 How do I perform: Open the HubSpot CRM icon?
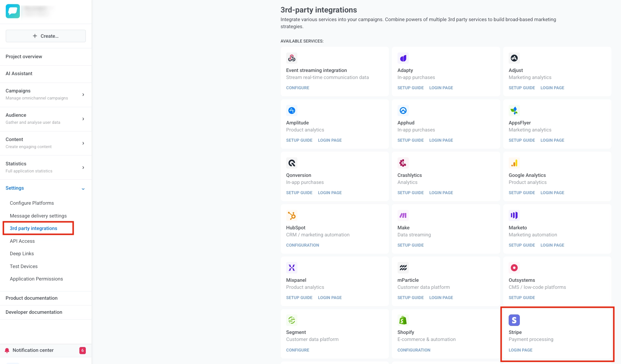292,215
